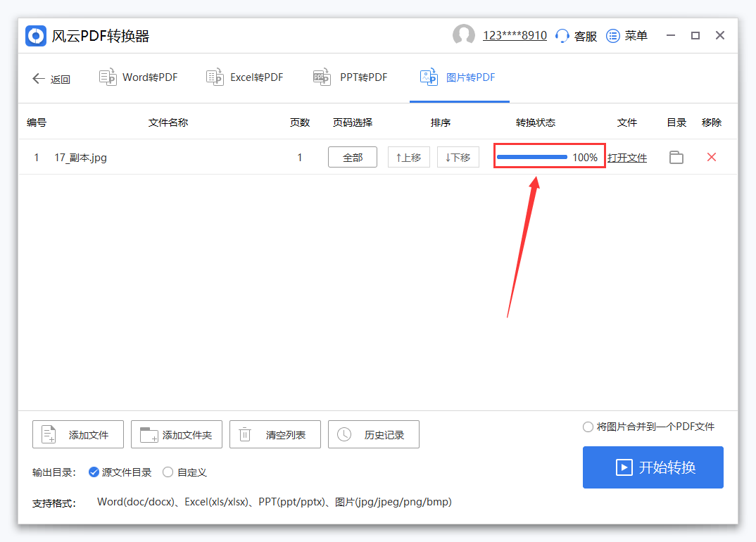Click the user avatar icon
Screen dimensions: 756x542
point(464,34)
